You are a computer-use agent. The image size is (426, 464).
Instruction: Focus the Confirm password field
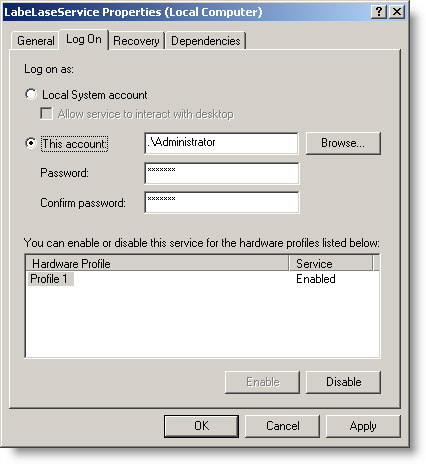coord(222,202)
